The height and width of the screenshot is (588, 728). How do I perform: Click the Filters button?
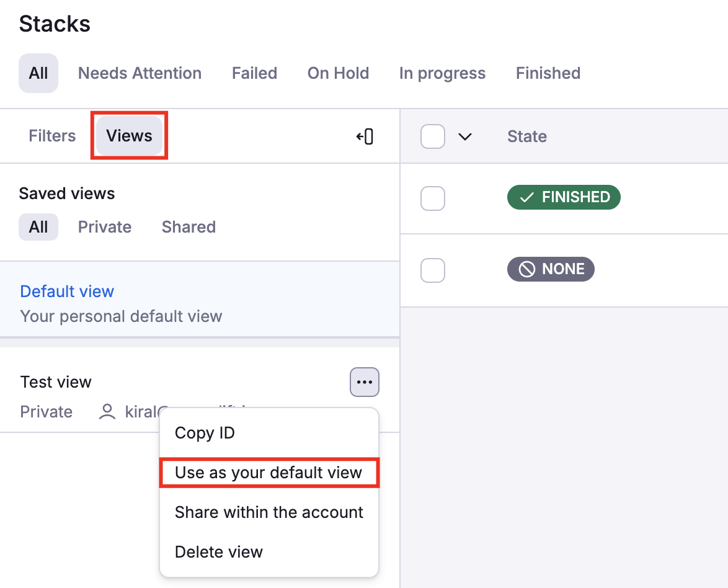point(52,136)
